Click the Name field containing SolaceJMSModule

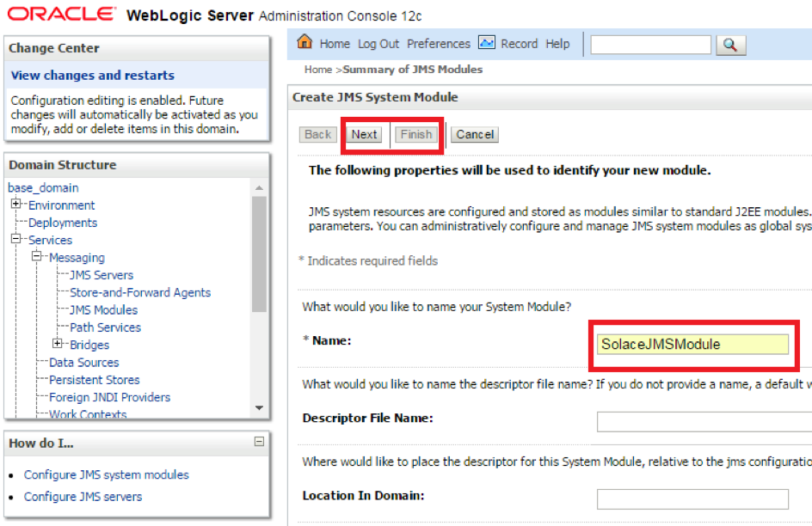[692, 345]
